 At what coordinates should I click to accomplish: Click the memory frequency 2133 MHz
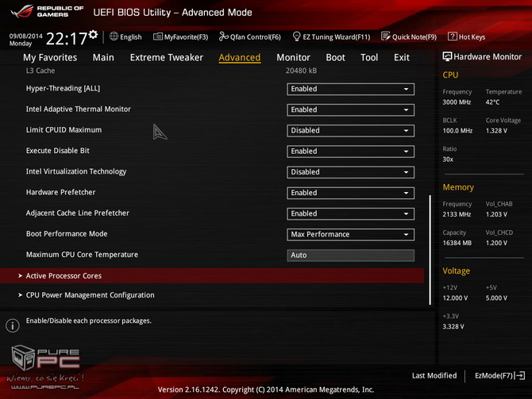(457, 214)
